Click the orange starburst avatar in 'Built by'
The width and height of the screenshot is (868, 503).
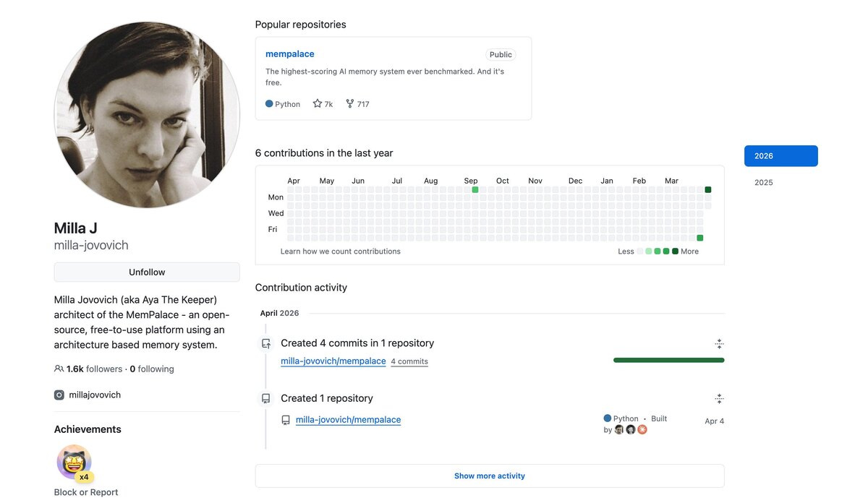point(642,429)
